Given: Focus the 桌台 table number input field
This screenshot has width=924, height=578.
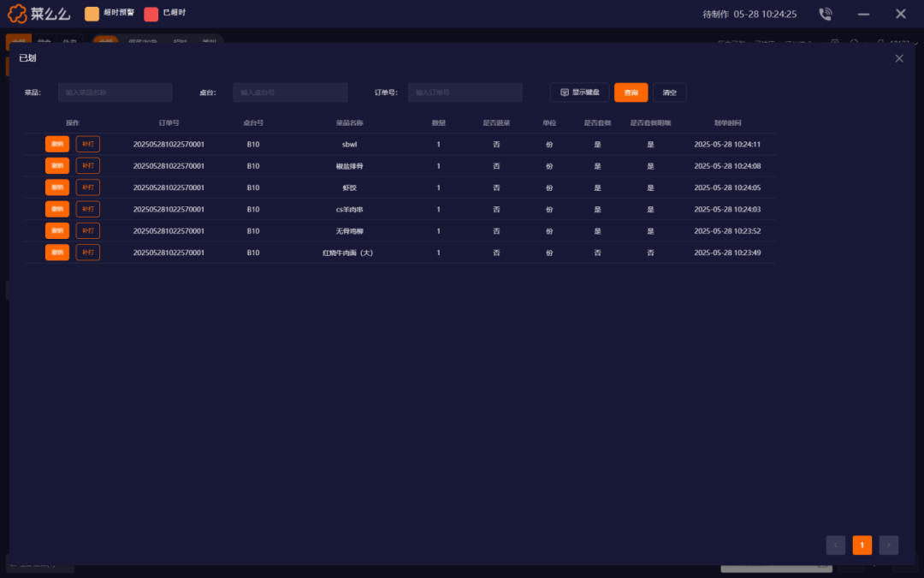Looking at the screenshot, I should coord(290,92).
